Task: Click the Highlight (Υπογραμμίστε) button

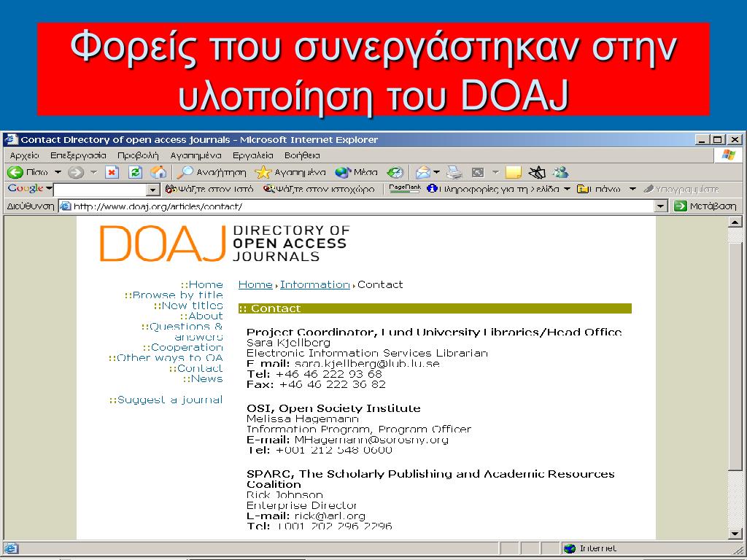Action: click(681, 189)
